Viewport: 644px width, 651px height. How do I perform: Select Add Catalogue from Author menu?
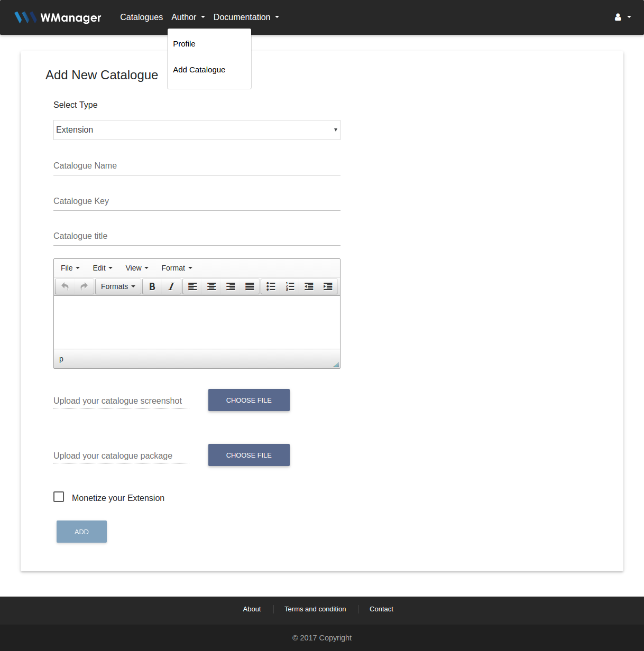[x=199, y=70]
